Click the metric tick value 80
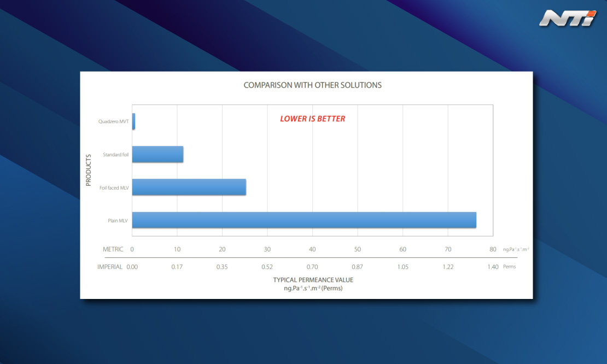The width and height of the screenshot is (607, 364). coord(493,250)
